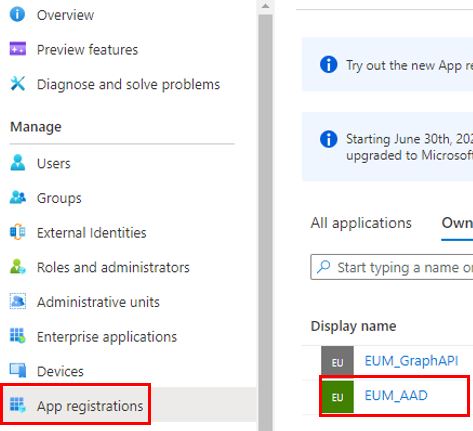Click the sidebar vertical scrollbar track
This screenshot has width=473, height=431.
265,220
